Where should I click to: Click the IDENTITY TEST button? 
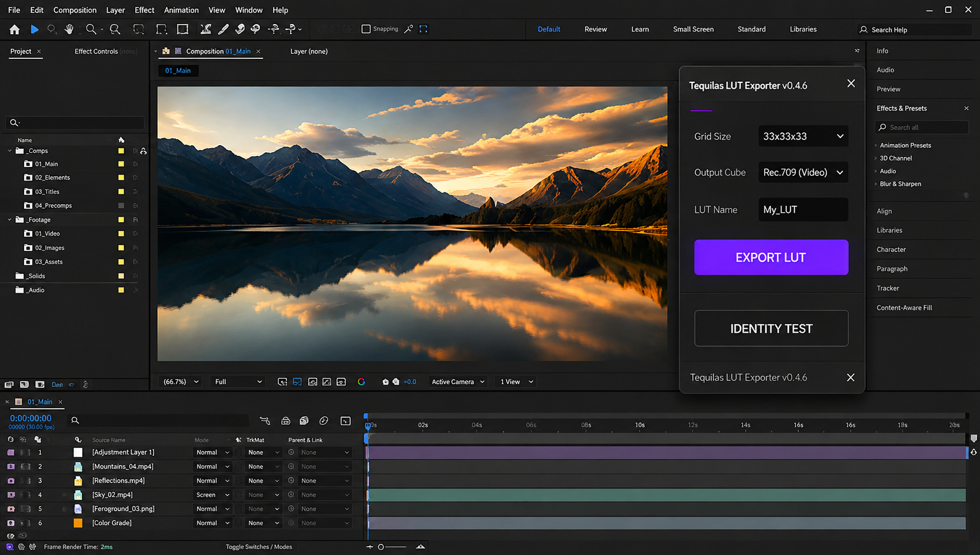(x=771, y=329)
